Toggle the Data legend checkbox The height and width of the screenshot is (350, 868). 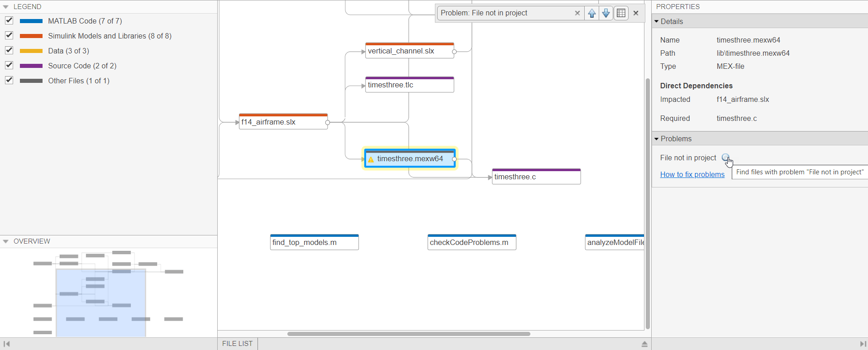click(9, 50)
